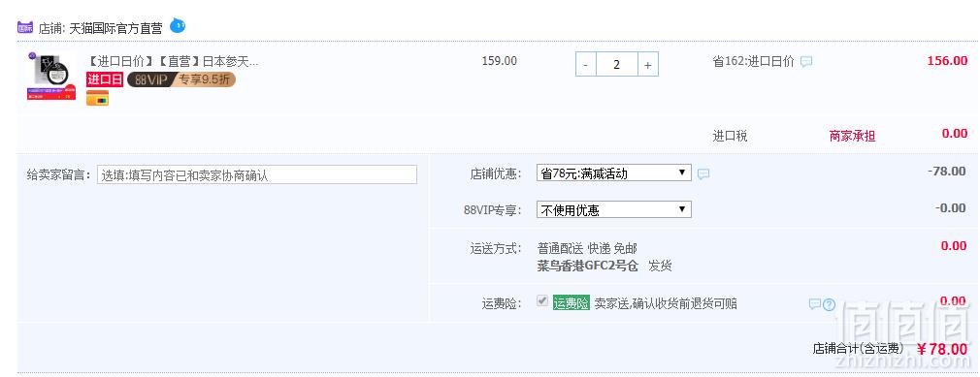The width and height of the screenshot is (980, 377).
Task: Click the store name 天猫国际官方直营
Action: click(x=115, y=28)
